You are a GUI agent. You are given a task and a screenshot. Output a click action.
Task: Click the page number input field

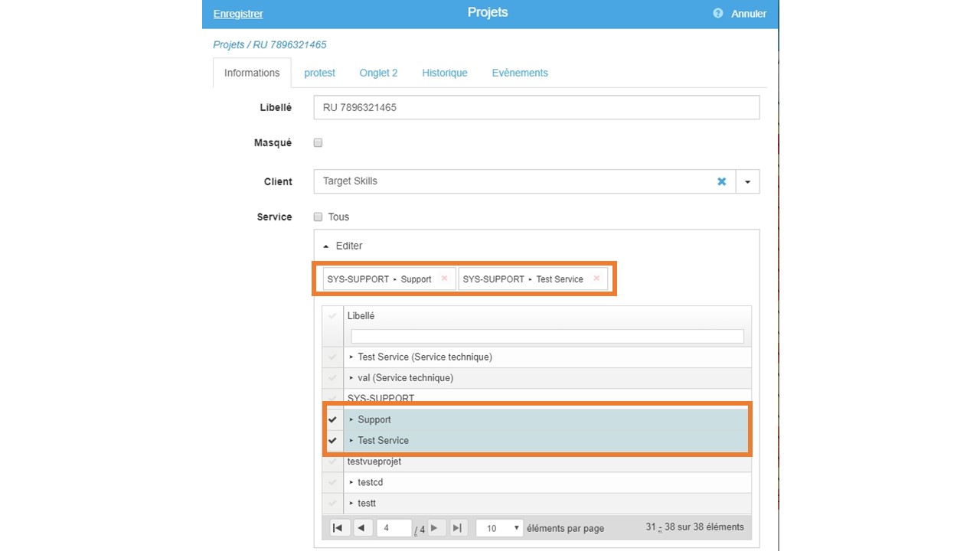tap(394, 528)
